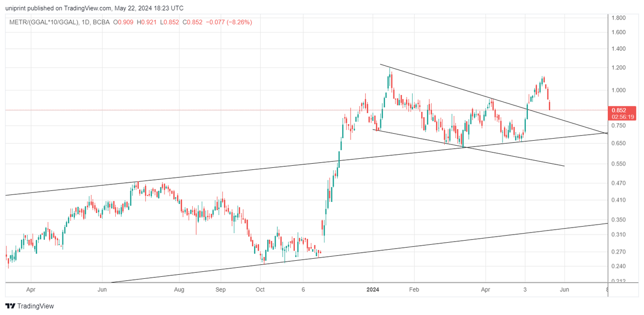Click the 0.270 price axis label
Image resolution: width=644 pixels, height=315 pixels.
619,252
